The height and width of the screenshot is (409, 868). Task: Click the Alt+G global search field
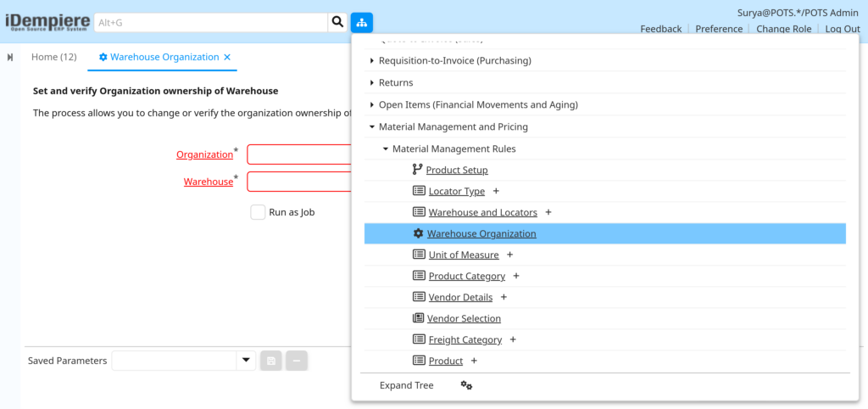(x=211, y=23)
